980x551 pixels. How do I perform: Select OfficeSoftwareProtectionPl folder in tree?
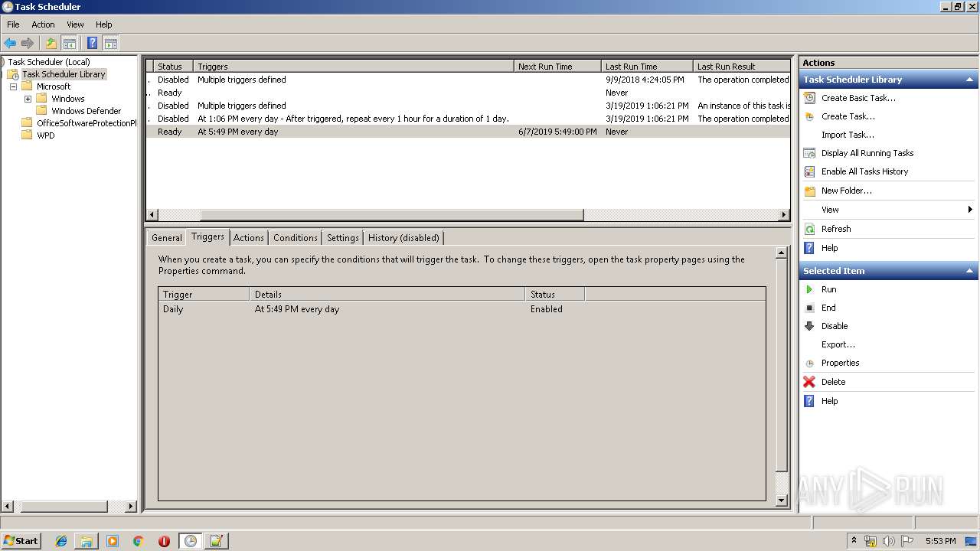pos(87,123)
